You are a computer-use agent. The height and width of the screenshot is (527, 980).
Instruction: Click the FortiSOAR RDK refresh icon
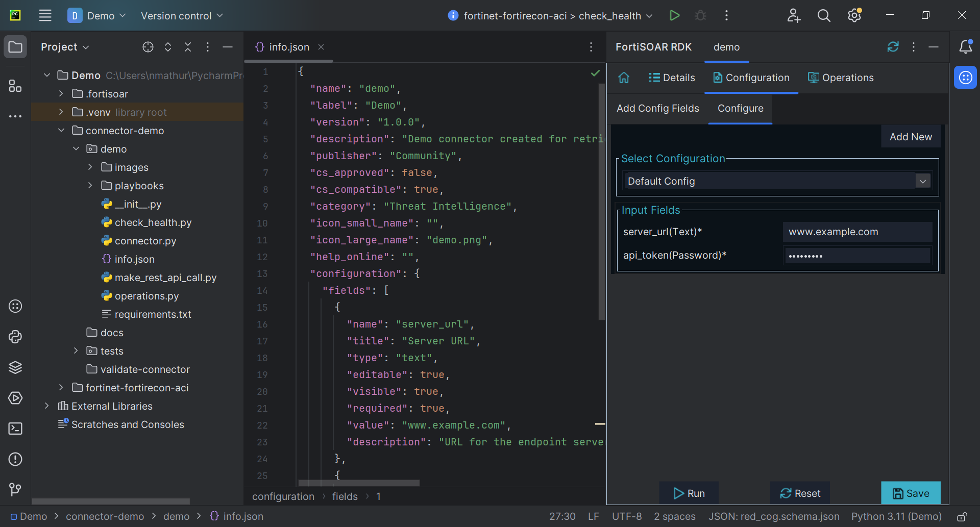[x=893, y=47]
